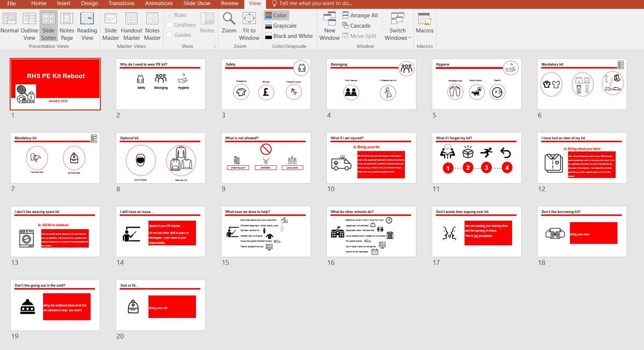Select Color display mode
This screenshot has height=350, width=644.
pyautogui.click(x=276, y=16)
